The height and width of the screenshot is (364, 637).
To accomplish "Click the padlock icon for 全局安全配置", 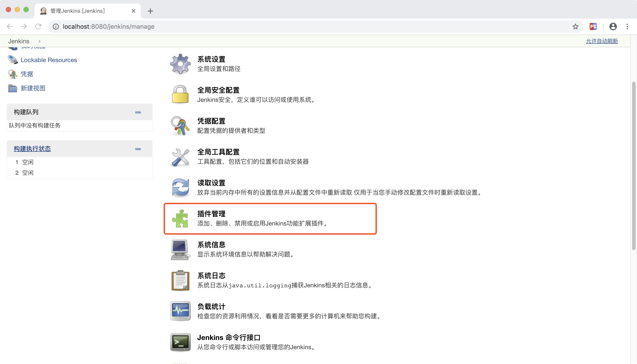I will click(x=180, y=95).
